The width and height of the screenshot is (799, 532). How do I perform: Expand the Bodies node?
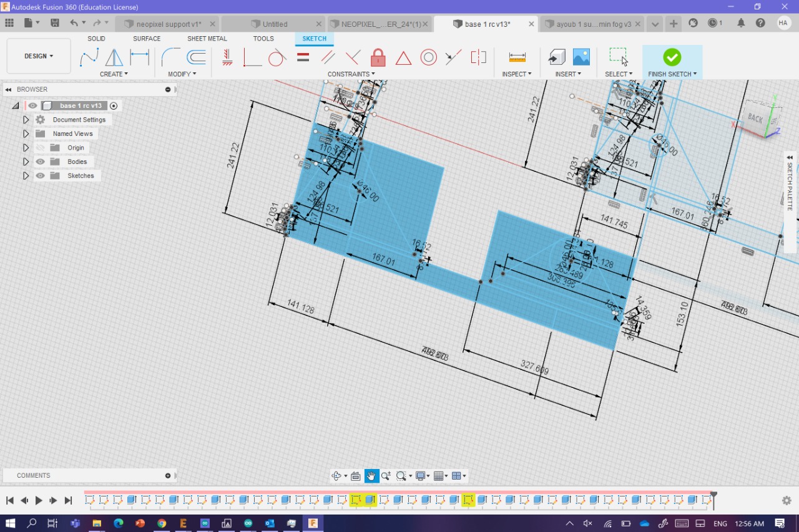[26, 162]
